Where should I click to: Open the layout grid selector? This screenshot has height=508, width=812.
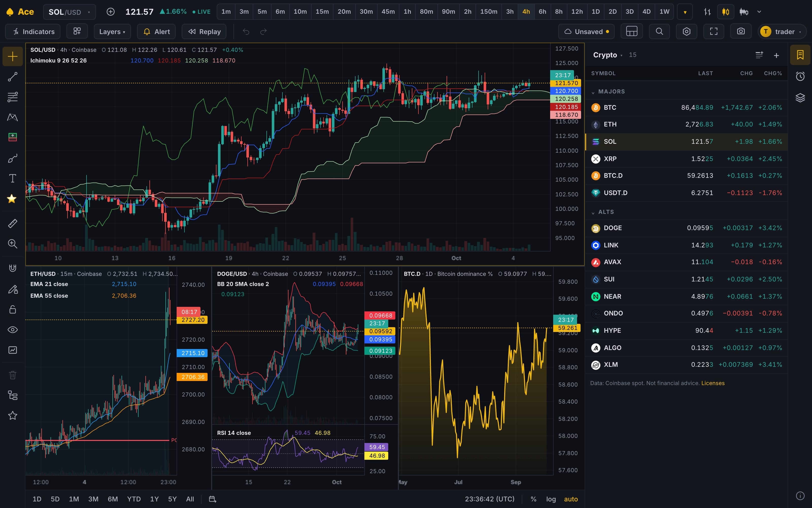pos(632,31)
